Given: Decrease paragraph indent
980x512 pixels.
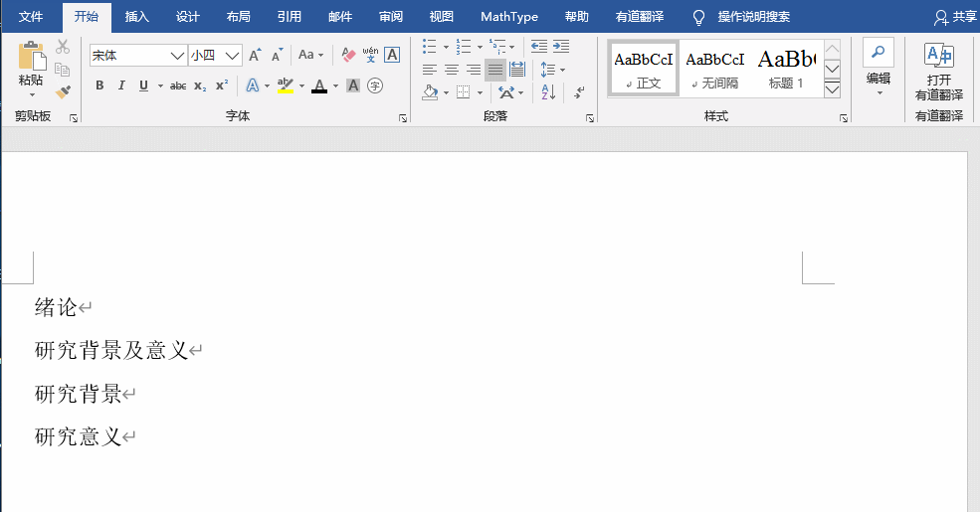Looking at the screenshot, I should 538,46.
